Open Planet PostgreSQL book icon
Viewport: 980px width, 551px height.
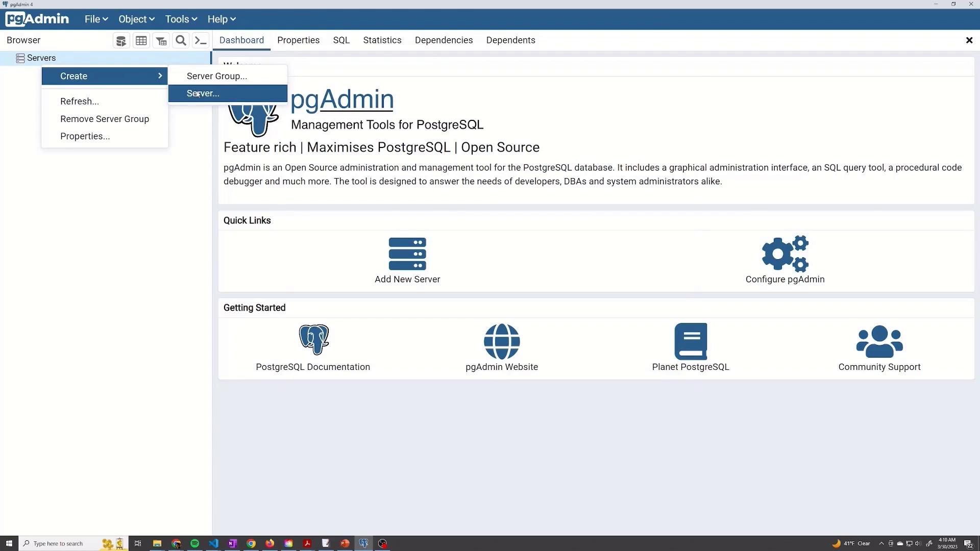click(691, 341)
